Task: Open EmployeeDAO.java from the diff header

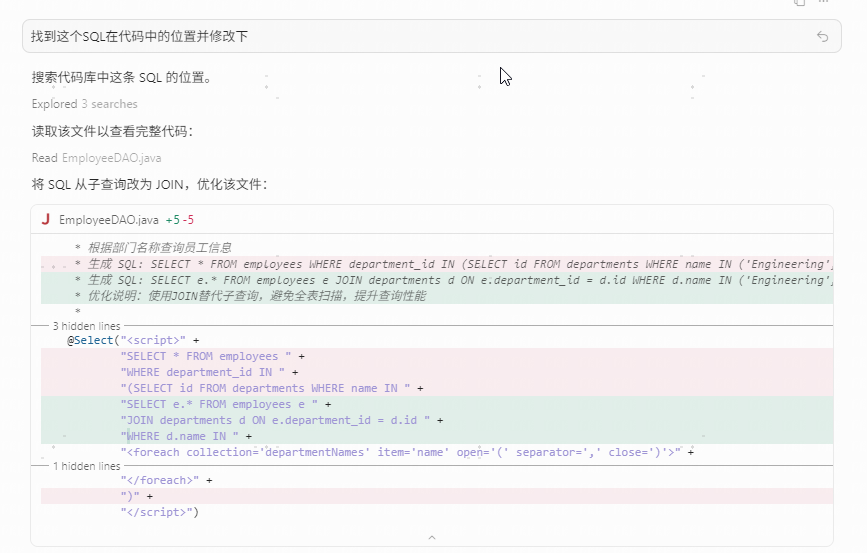Action: [x=108, y=220]
